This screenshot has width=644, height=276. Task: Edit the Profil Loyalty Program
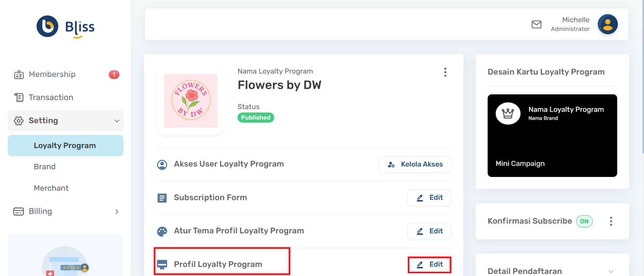pos(429,265)
